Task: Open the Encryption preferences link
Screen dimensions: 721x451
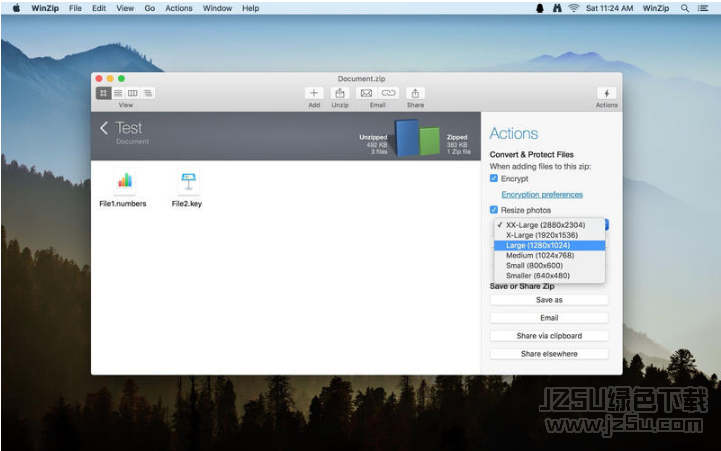Action: pyautogui.click(x=542, y=194)
